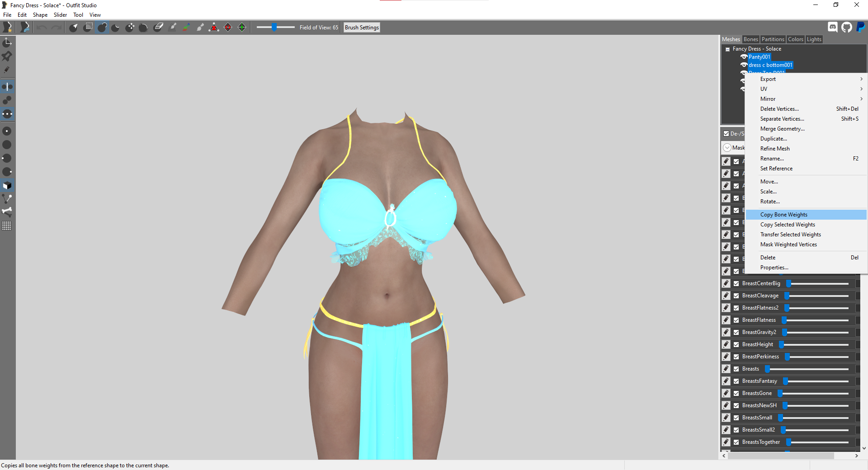Select the Mask brush tool

coord(88,28)
